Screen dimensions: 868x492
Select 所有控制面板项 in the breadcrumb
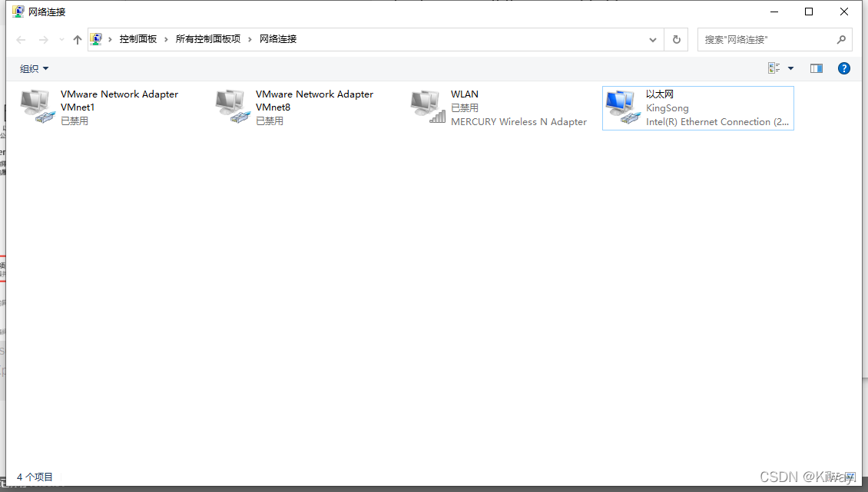pos(208,39)
